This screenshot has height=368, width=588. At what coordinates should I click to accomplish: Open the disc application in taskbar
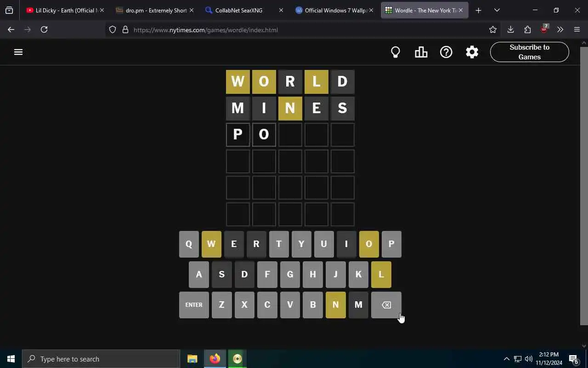(x=237, y=359)
